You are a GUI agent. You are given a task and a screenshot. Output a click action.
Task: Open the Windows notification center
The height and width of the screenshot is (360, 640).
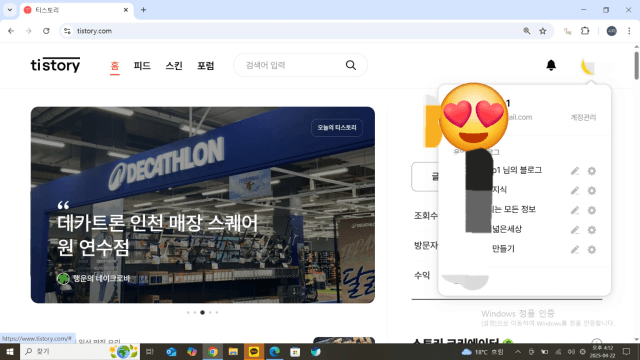(x=627, y=351)
